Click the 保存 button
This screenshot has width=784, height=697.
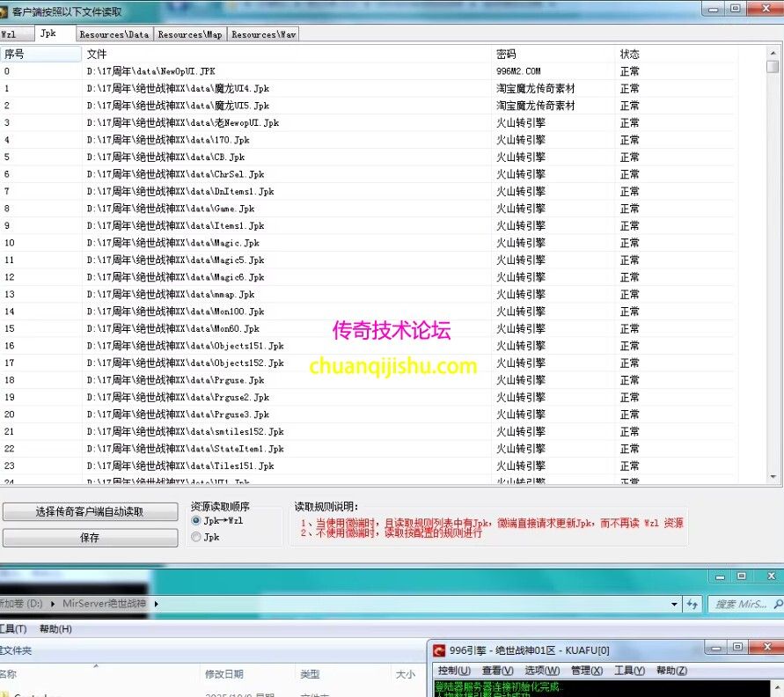coord(90,537)
